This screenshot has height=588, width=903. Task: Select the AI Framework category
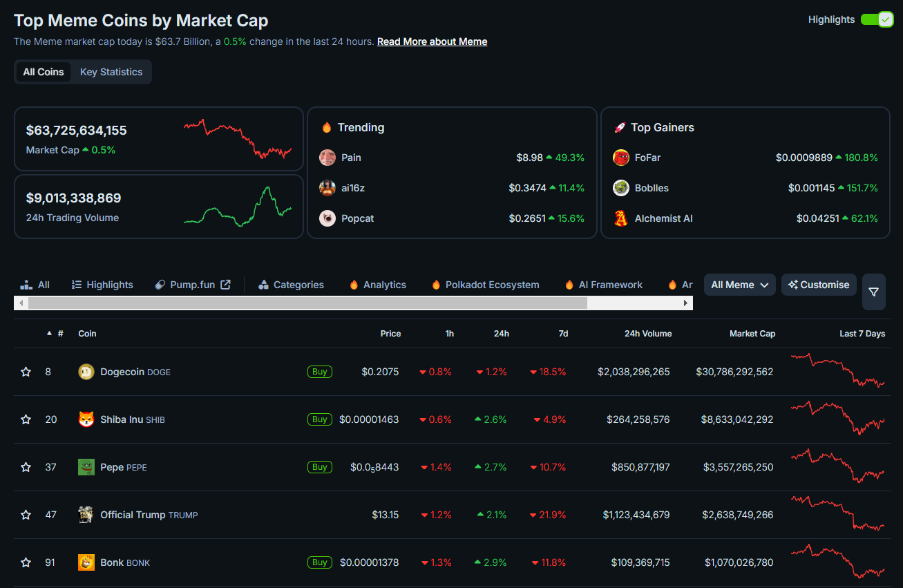click(603, 285)
